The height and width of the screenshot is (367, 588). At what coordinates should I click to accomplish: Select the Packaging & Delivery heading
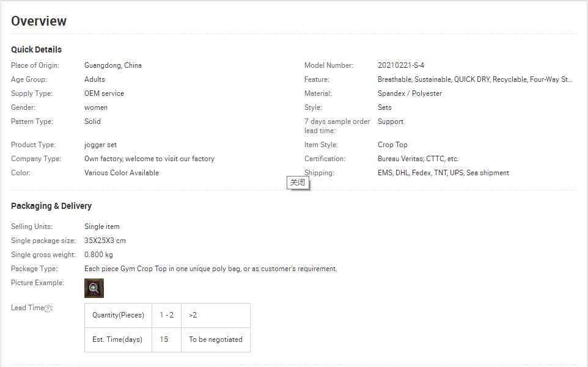pos(51,206)
